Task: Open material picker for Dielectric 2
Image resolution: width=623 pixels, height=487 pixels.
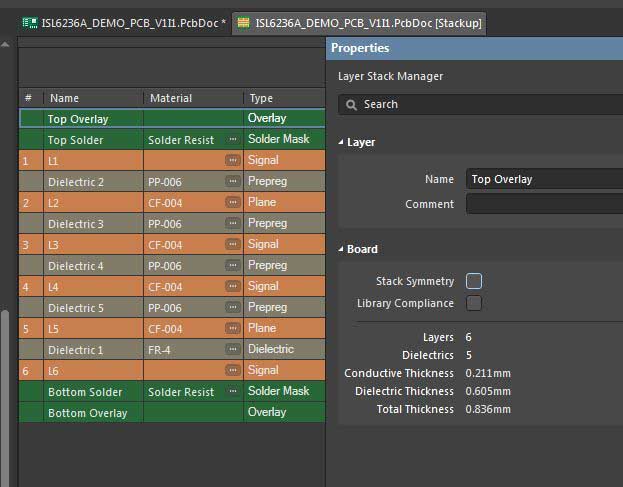Action: 232,182
